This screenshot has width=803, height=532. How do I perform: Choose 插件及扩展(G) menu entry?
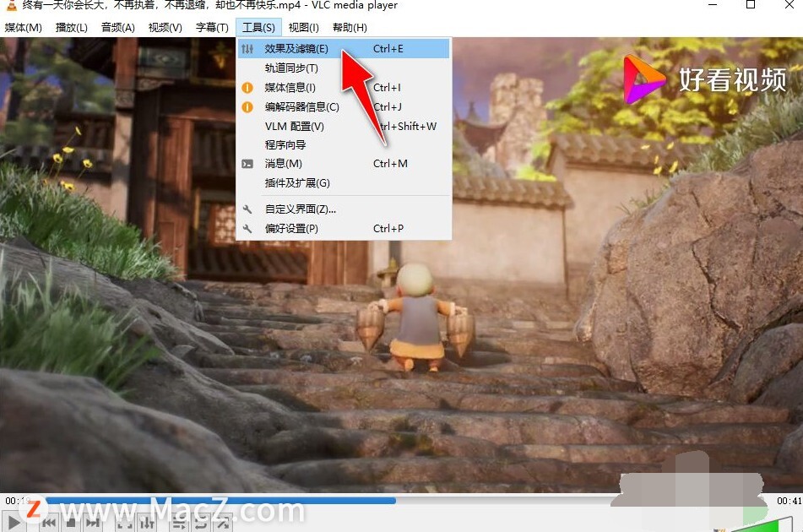point(344,182)
